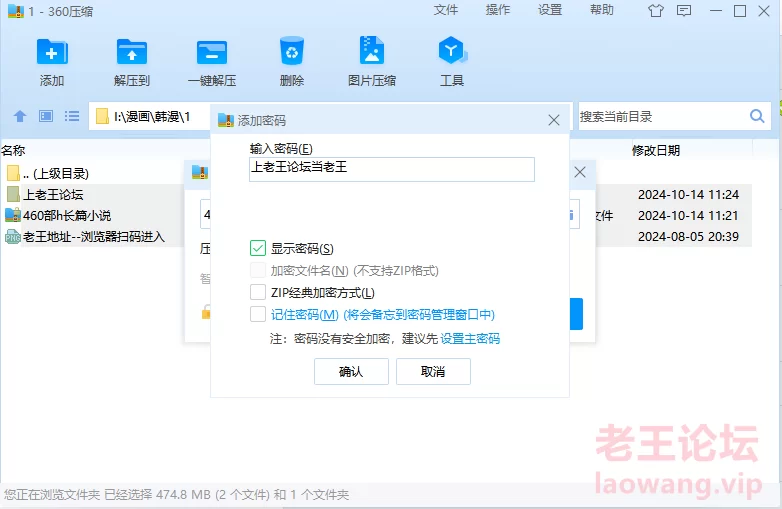Open the 帮助 menu

pyautogui.click(x=601, y=10)
